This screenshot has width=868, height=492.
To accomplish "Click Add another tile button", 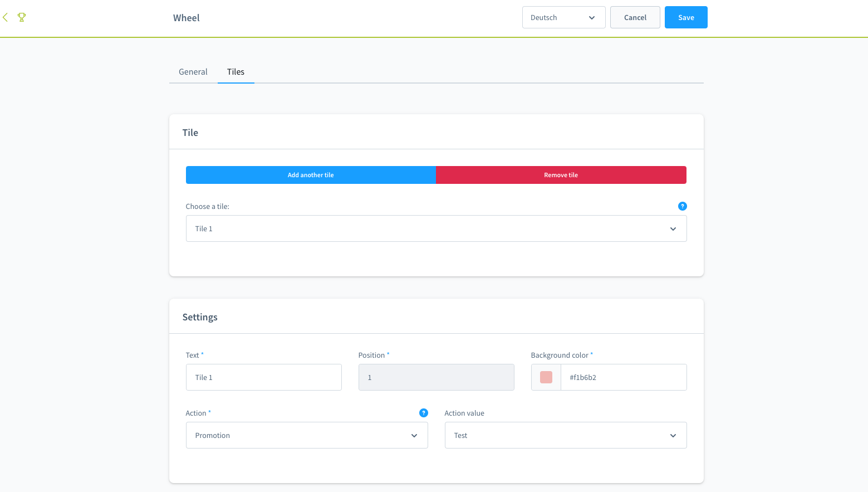I will click(x=311, y=175).
